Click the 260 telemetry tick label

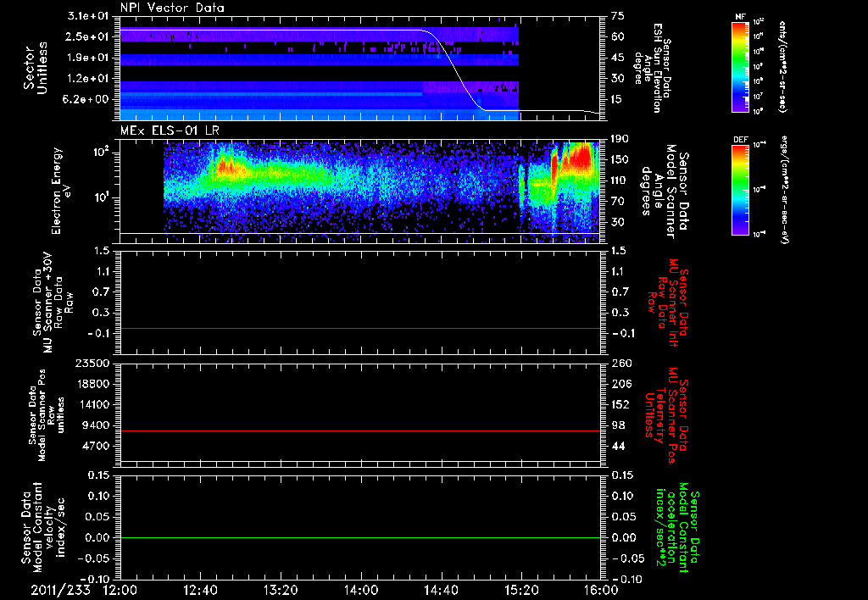pyautogui.click(x=620, y=364)
